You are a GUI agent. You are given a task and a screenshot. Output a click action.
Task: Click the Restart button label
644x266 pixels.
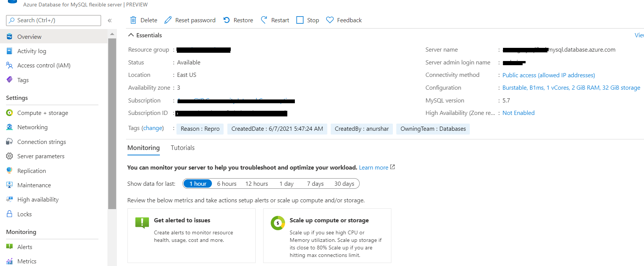(x=280, y=20)
